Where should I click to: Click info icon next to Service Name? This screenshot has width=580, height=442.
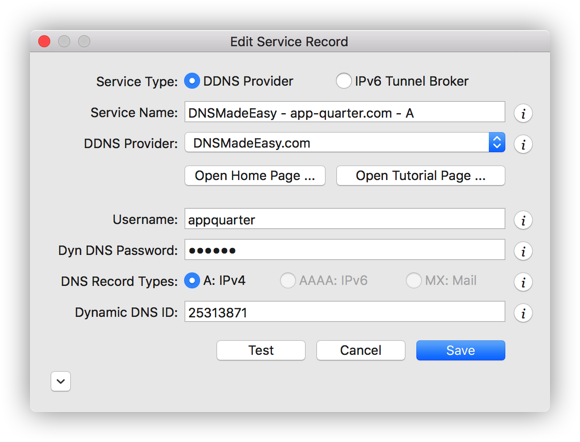[x=523, y=113]
